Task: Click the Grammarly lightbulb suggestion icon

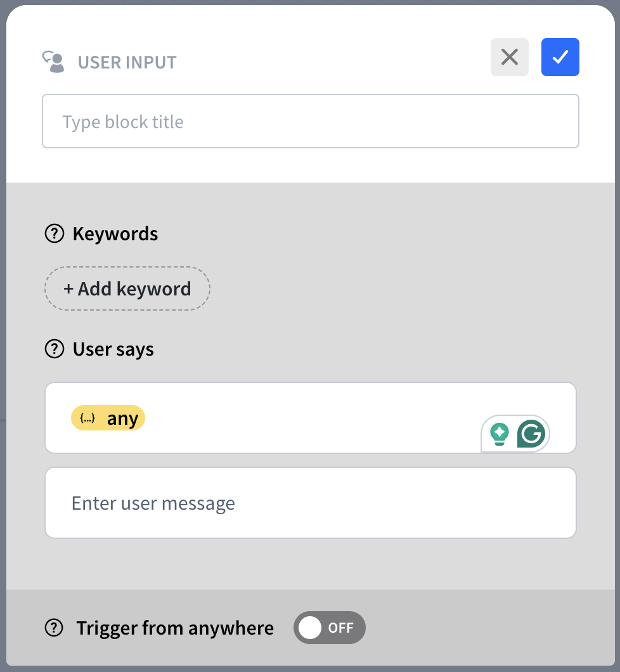Action: click(x=500, y=434)
